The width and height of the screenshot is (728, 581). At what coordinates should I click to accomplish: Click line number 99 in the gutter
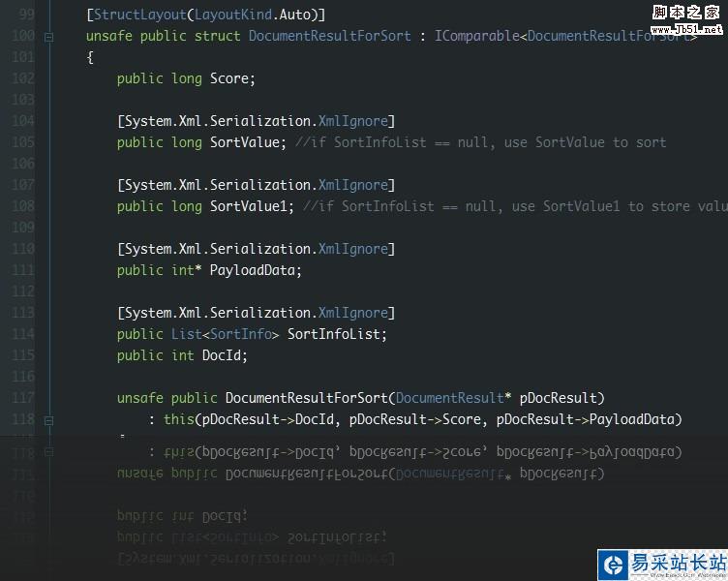[27, 15]
